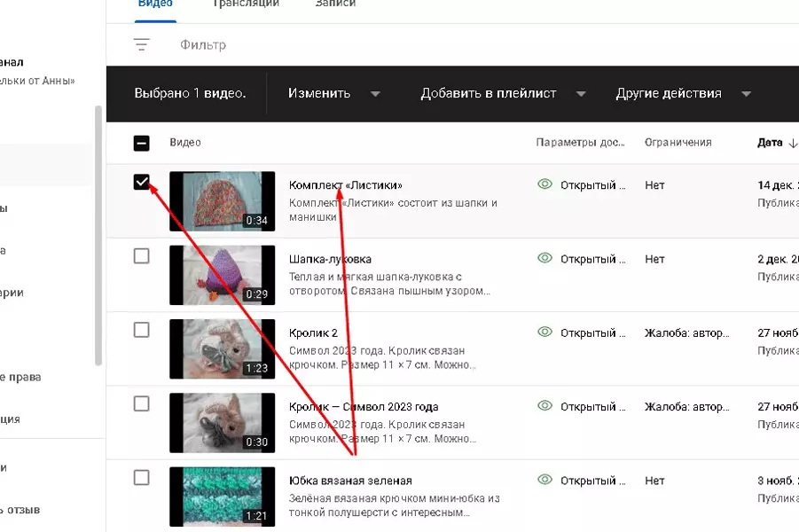Switch to the Трансляции tab
Screen dimensions: 799x532
(x=246, y=4)
